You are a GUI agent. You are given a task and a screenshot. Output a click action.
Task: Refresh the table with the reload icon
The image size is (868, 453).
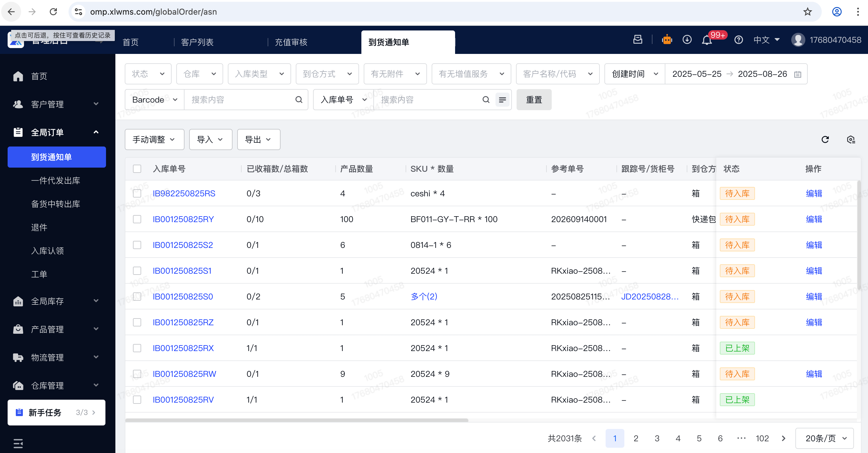click(x=825, y=139)
